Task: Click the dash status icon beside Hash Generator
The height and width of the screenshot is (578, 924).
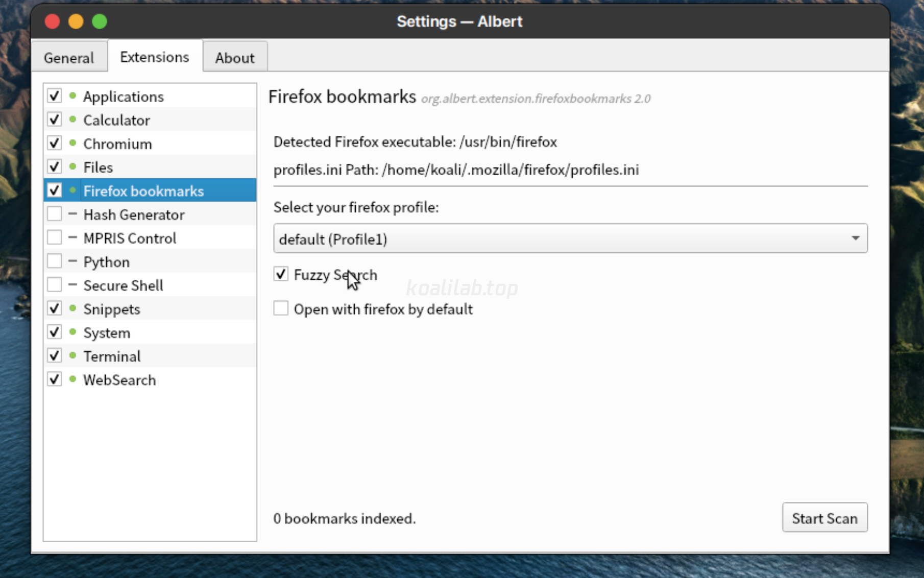Action: (x=72, y=214)
